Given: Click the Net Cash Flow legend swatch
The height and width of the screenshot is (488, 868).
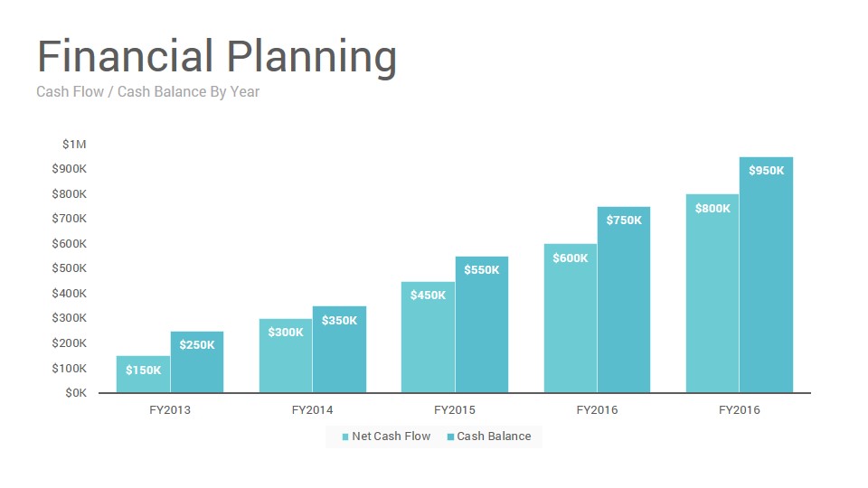Looking at the screenshot, I should [345, 437].
